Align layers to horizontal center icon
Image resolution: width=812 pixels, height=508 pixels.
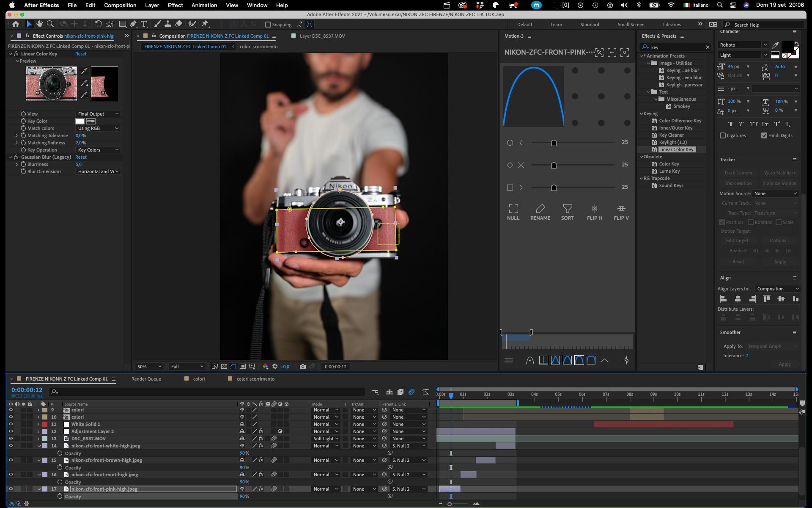click(x=738, y=299)
